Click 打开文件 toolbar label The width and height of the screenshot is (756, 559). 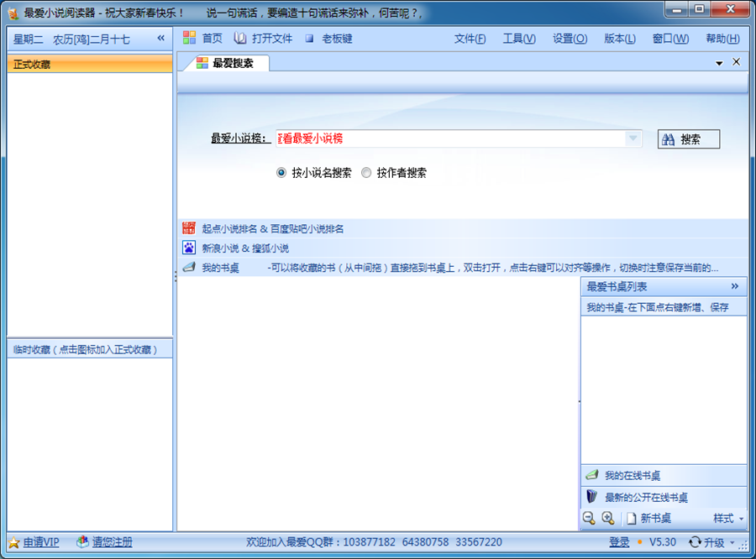(x=272, y=39)
